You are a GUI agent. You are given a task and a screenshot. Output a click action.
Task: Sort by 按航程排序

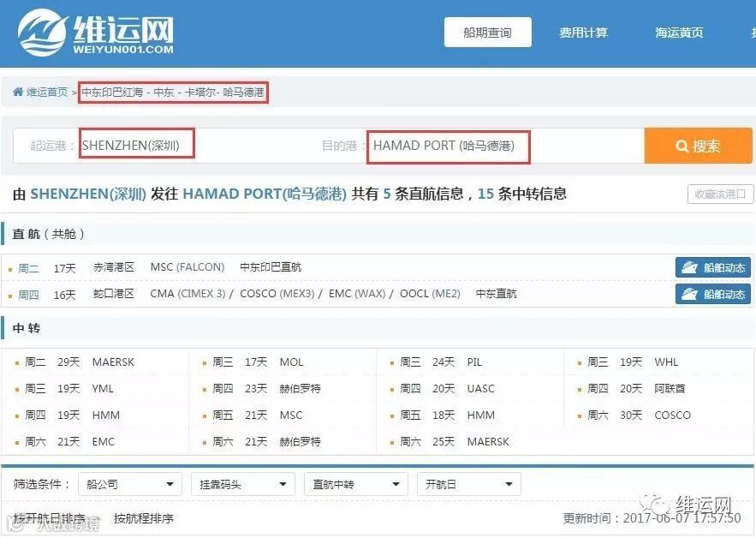(144, 518)
